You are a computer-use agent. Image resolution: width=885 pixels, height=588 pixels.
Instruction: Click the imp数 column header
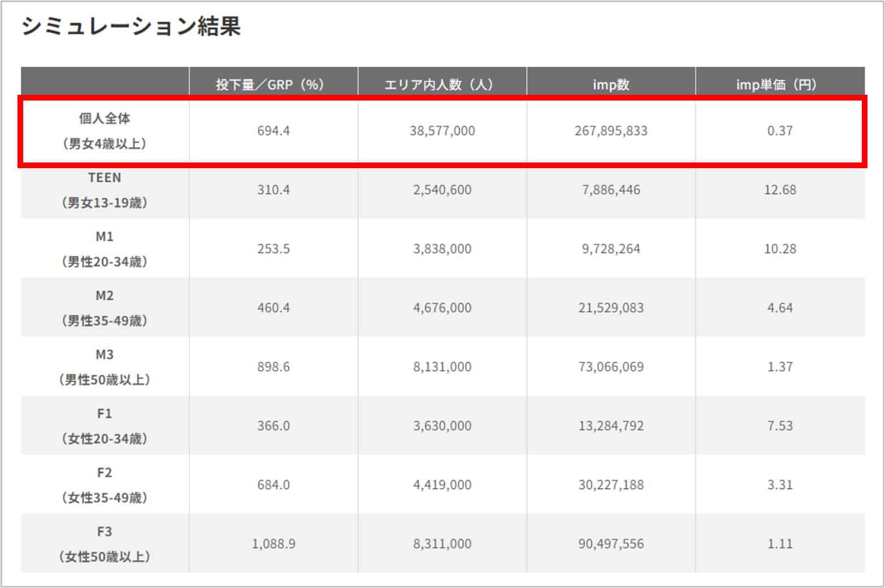click(x=611, y=85)
